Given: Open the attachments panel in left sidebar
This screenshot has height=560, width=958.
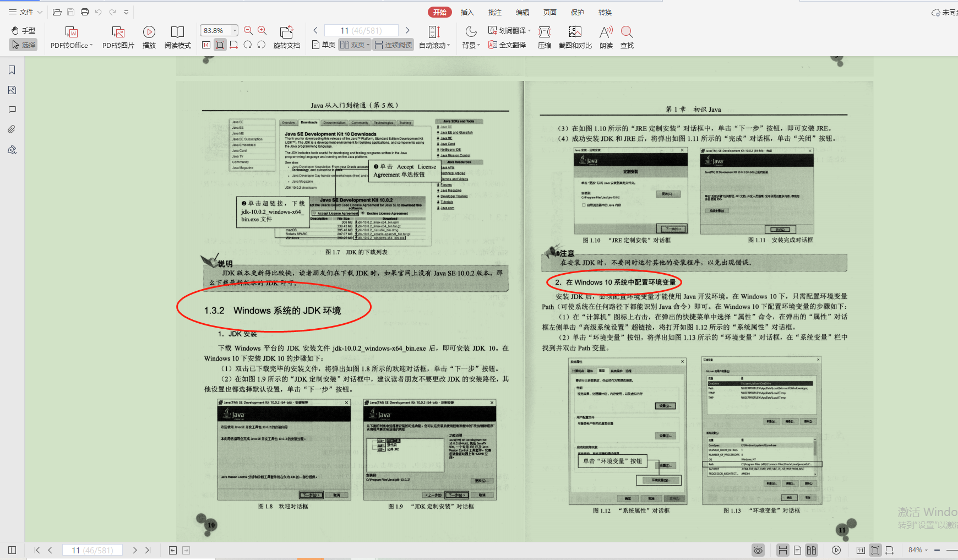Looking at the screenshot, I should (x=12, y=129).
